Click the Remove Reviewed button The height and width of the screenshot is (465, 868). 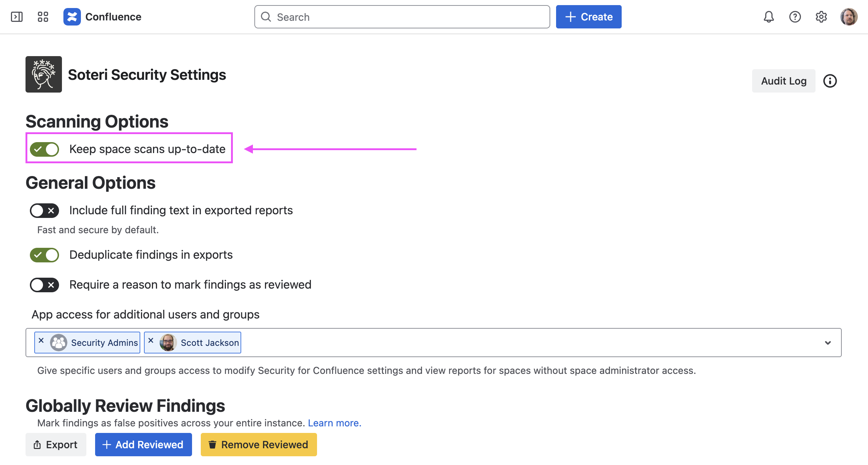point(258,445)
